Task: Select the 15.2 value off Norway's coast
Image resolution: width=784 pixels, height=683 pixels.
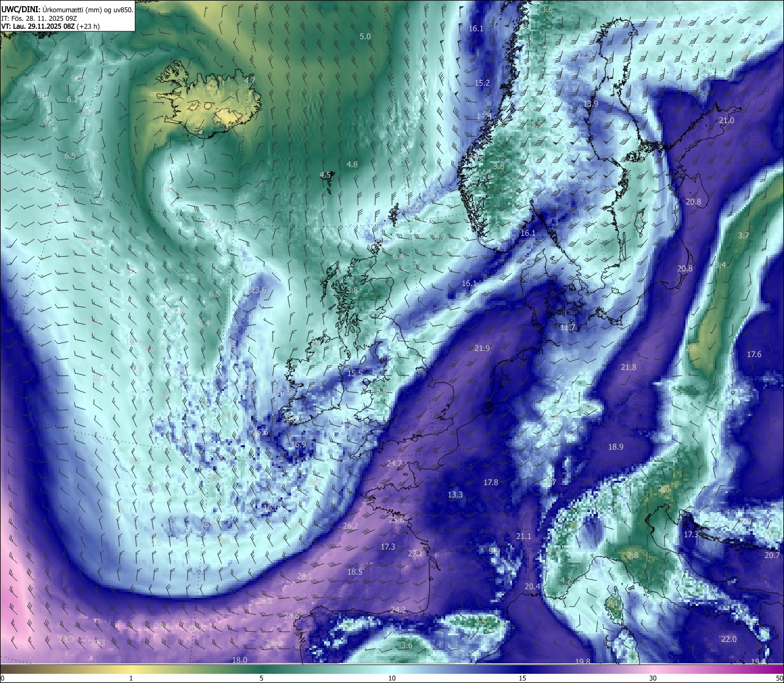Action: (x=483, y=83)
